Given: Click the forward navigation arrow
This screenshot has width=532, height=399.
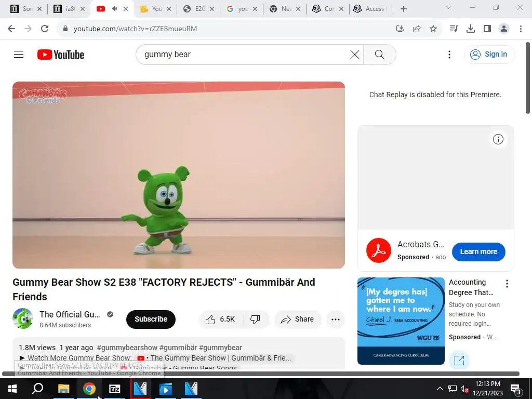Looking at the screenshot, I should 28,29.
